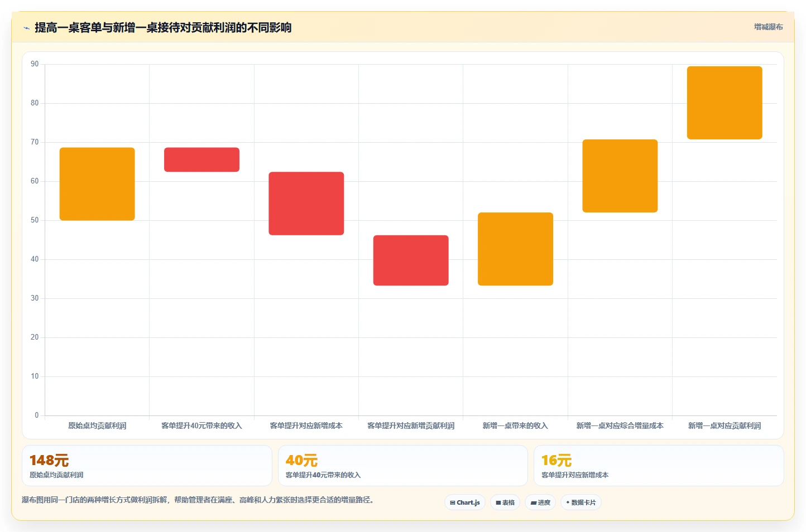Image resolution: width=806 pixels, height=532 pixels.
Task: Click x-axis label 新增一桌对应综合增量成本
Action: click(x=620, y=425)
